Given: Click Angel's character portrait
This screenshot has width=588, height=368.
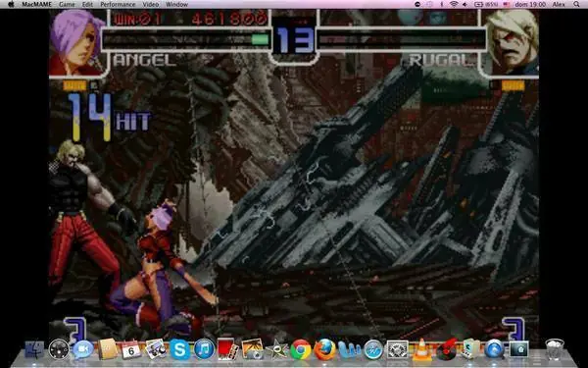Looking at the screenshot, I should (76, 43).
